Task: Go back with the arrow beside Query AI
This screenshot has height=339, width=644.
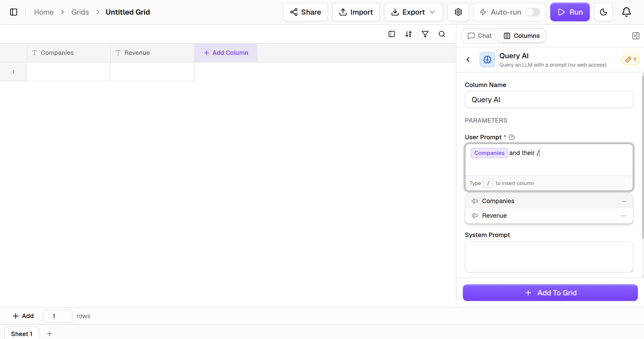Action: point(468,60)
